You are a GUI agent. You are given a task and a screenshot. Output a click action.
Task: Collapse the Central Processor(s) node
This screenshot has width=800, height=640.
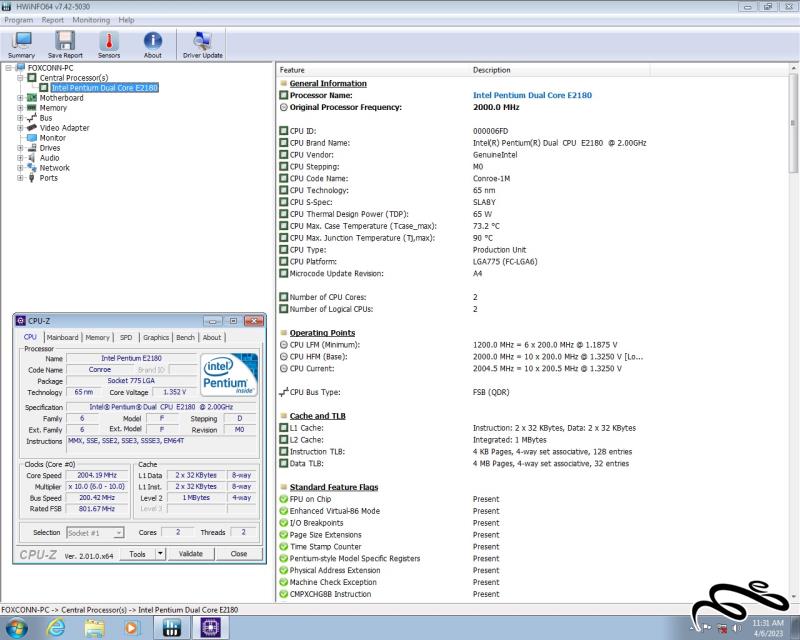click(x=20, y=78)
